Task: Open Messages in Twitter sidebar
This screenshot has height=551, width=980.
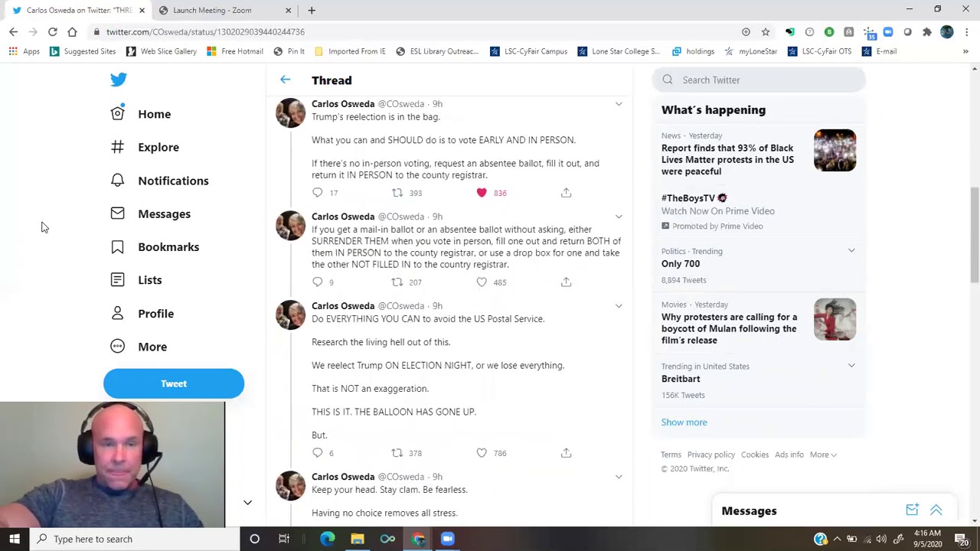Action: point(151,214)
